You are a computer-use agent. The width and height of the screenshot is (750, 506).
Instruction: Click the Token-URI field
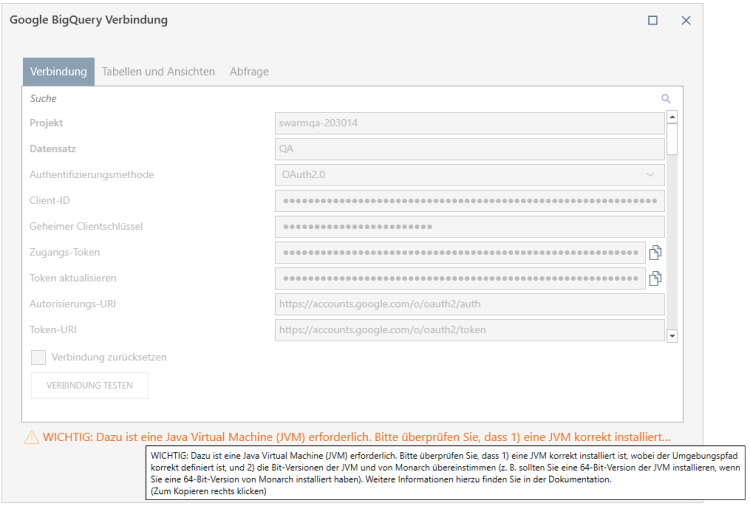tap(470, 330)
